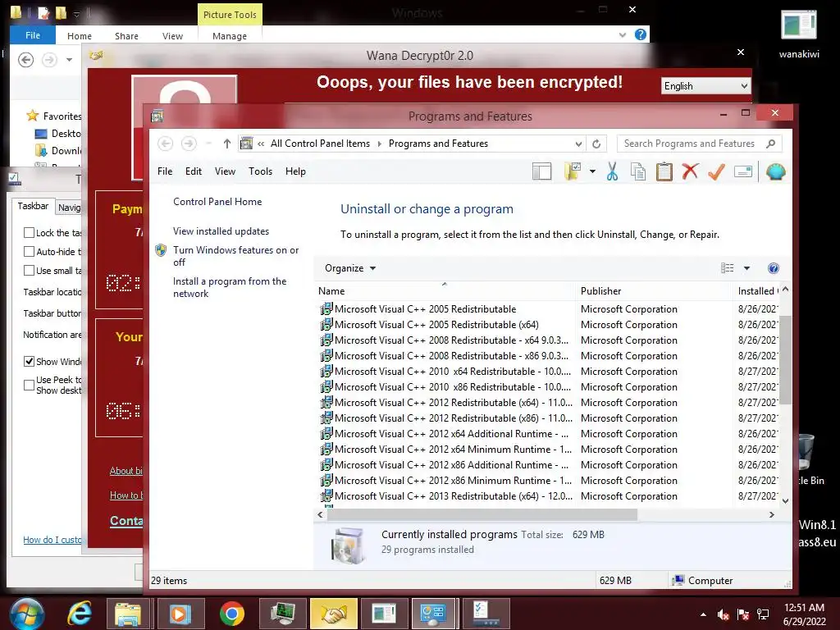Toggle the Auto-hide the taskbar checkbox
The width and height of the screenshot is (840, 630).
[29, 251]
